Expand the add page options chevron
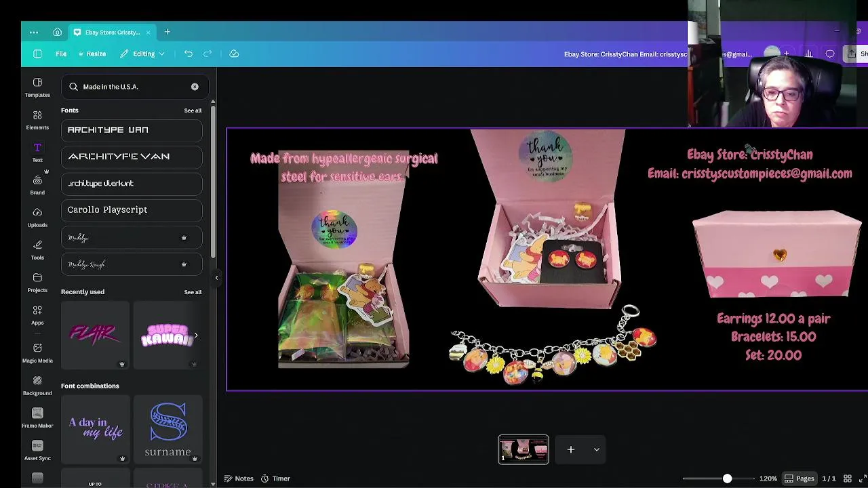The image size is (868, 488). [x=597, y=449]
